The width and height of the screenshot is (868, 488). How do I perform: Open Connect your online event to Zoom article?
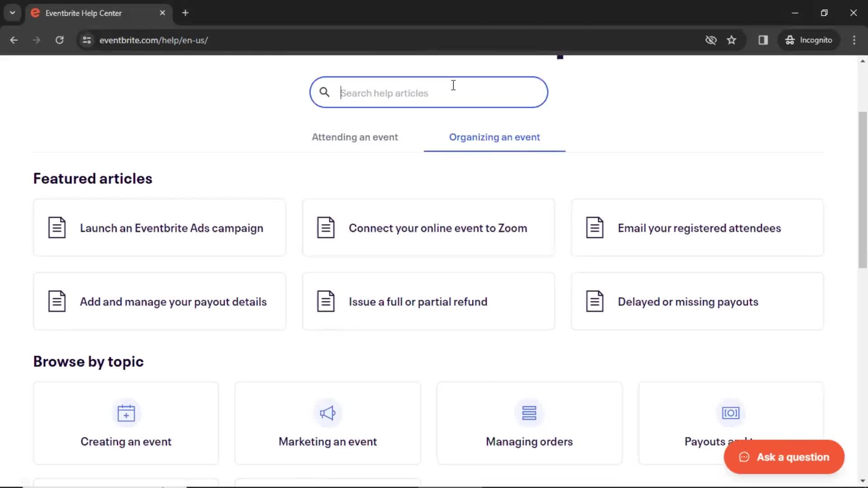pyautogui.click(x=428, y=228)
